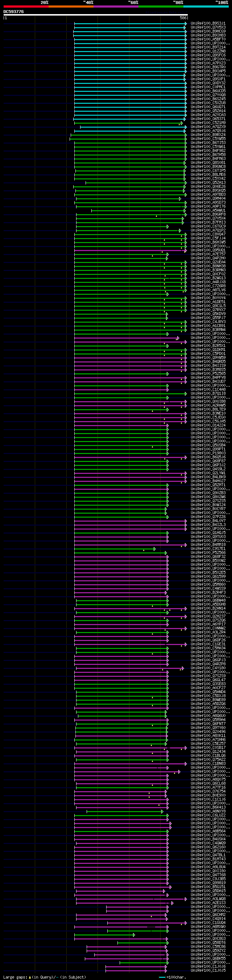Screen dimensions: 232x980
Task: Open hit UniRef100_Q705X3
Action: [208, 27]
